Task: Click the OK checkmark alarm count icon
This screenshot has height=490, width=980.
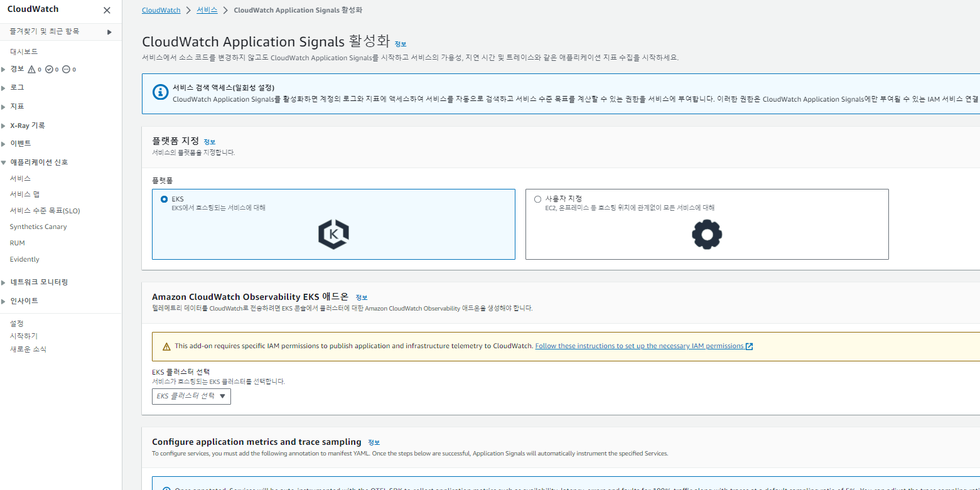Action: point(49,69)
